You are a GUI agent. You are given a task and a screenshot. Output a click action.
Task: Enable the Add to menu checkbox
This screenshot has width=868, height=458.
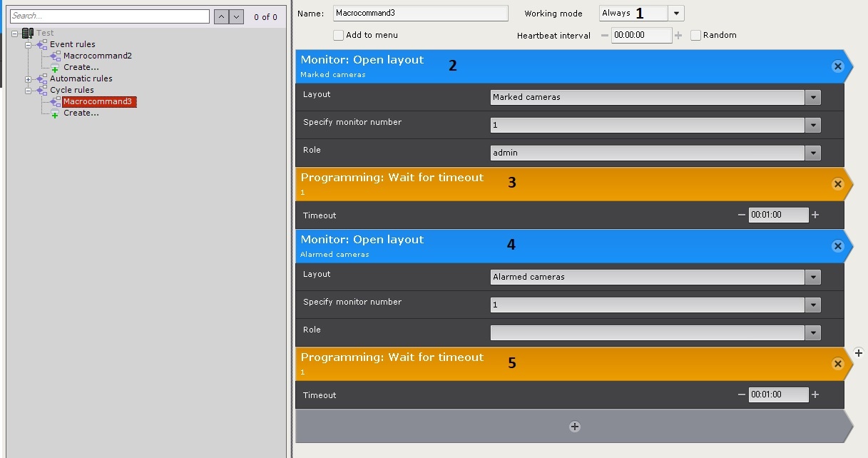(339, 35)
